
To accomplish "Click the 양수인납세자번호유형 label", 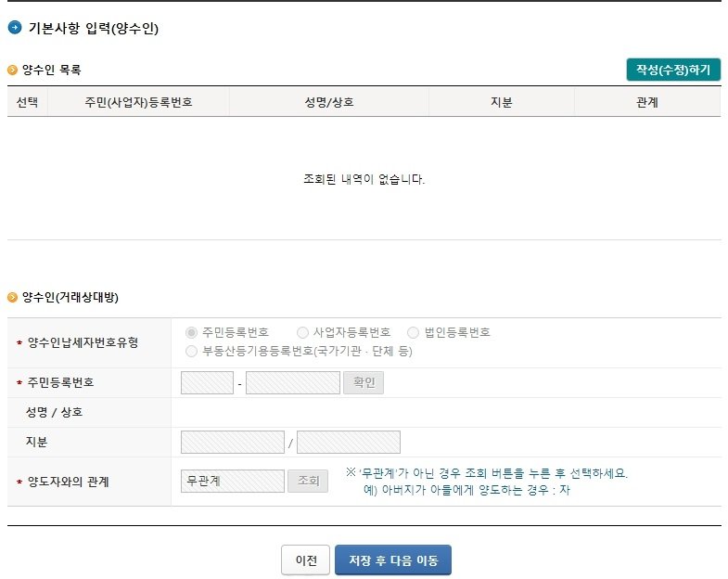I will pyautogui.click(x=83, y=343).
